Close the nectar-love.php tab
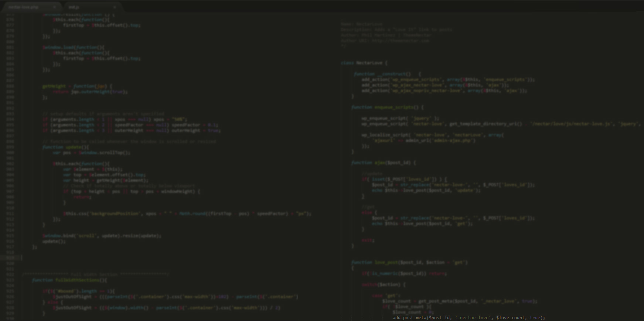The image size is (644, 321). point(54,7)
